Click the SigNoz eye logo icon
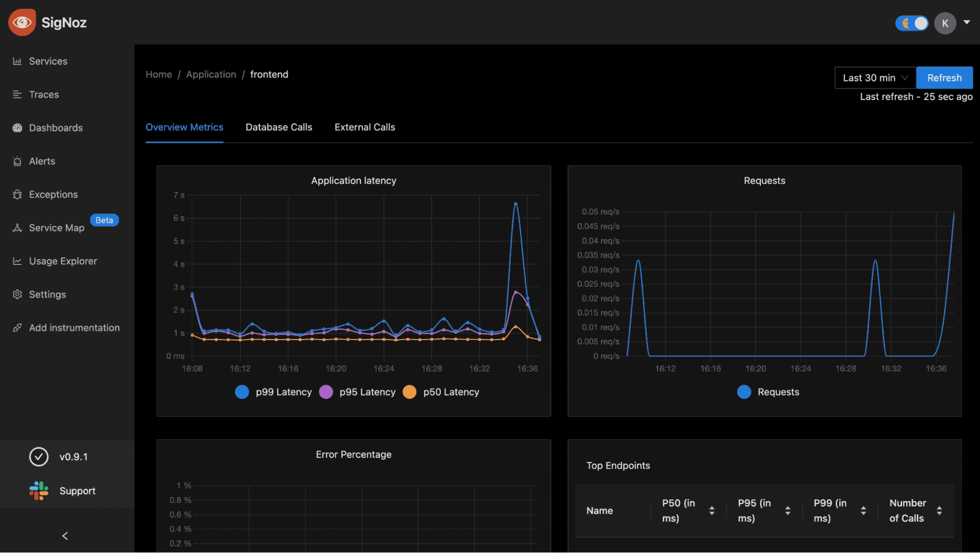Image resolution: width=980 pixels, height=553 pixels. [22, 23]
